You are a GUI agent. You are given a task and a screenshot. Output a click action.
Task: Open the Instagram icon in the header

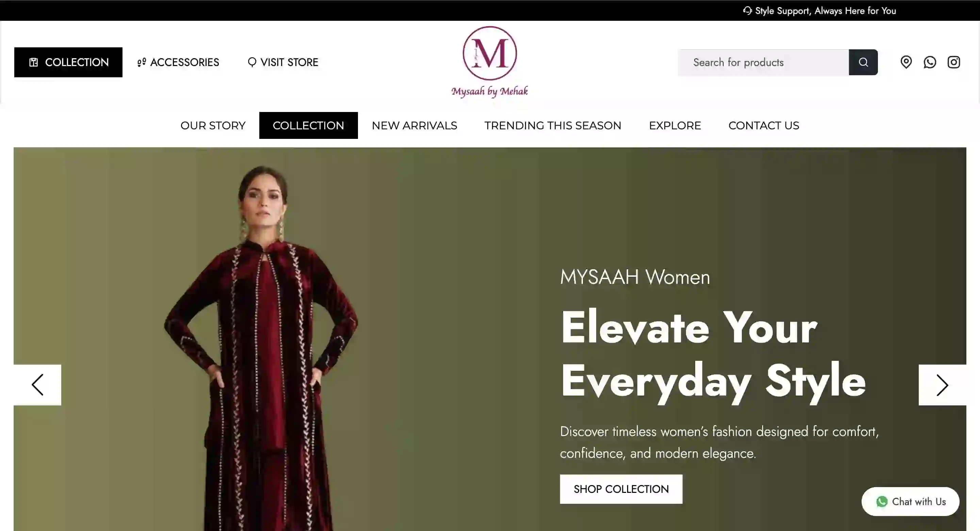(x=953, y=62)
